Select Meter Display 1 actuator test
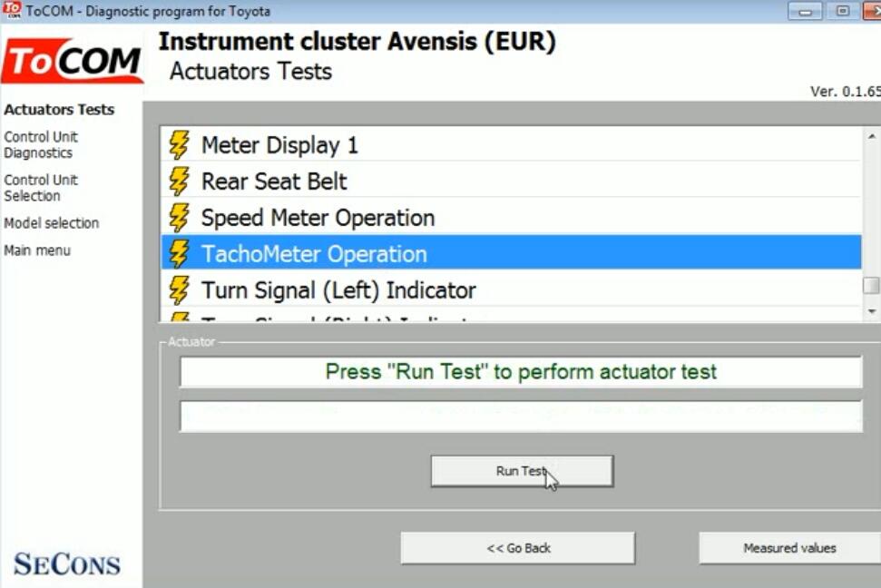The height and width of the screenshot is (588, 881). pyautogui.click(x=511, y=145)
